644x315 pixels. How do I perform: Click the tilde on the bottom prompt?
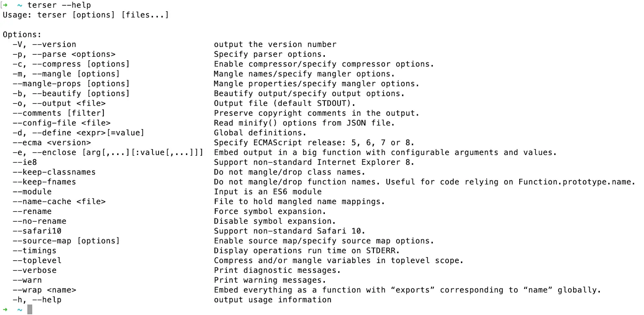click(20, 310)
